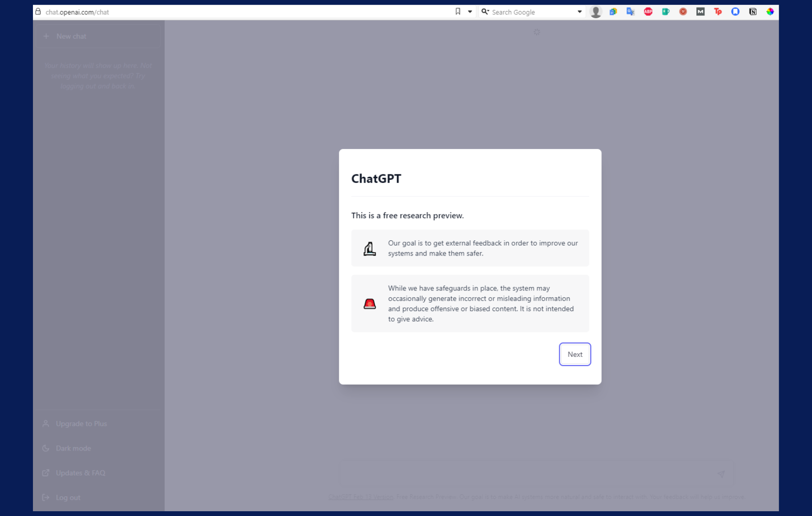Open the dark M extension icon
Screen dimensions: 812x516
coord(700,11)
